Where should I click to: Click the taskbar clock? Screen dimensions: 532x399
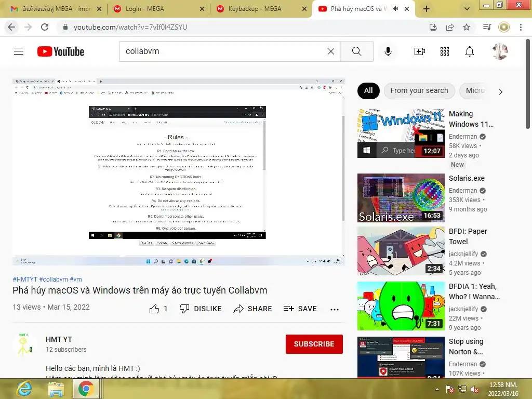tap(503, 389)
